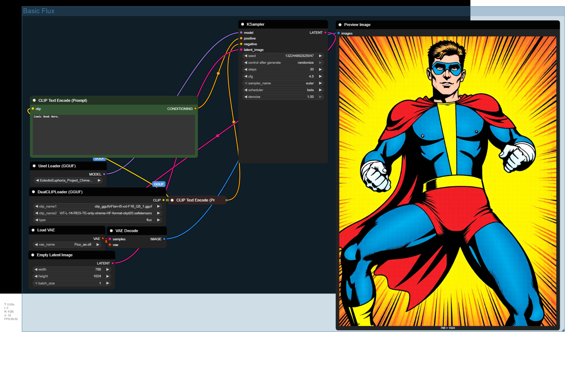Decrease cfg value with the left arrow
Image resolution: width=588 pixels, height=367 pixels.
(x=246, y=77)
